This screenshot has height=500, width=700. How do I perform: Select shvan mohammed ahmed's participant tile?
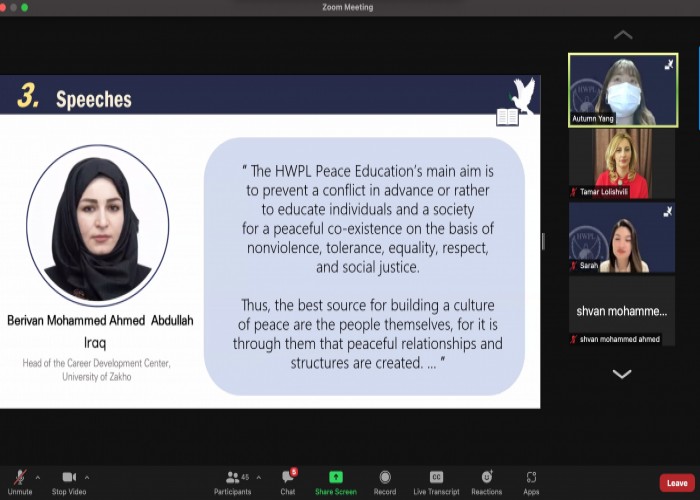point(622,312)
